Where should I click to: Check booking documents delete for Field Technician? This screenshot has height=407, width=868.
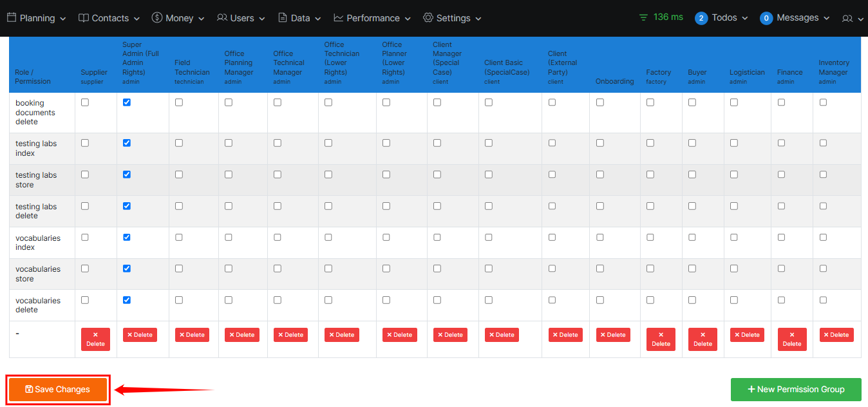pyautogui.click(x=179, y=102)
